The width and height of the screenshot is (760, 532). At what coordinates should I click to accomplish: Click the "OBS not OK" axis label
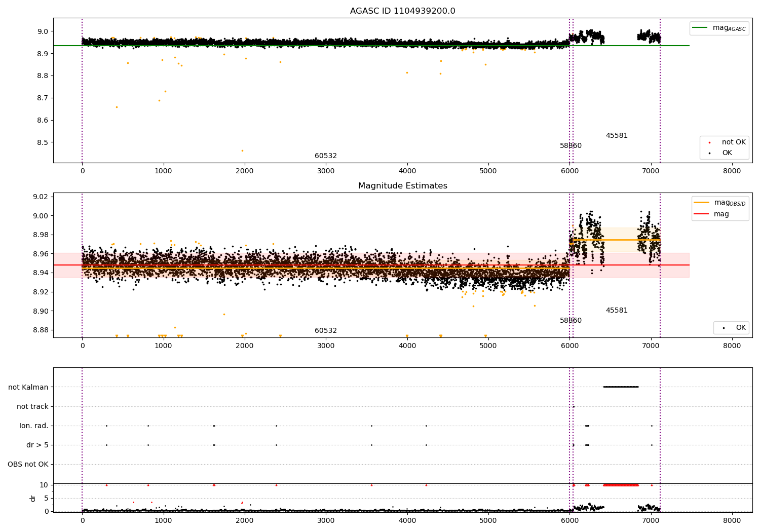pyautogui.click(x=28, y=464)
